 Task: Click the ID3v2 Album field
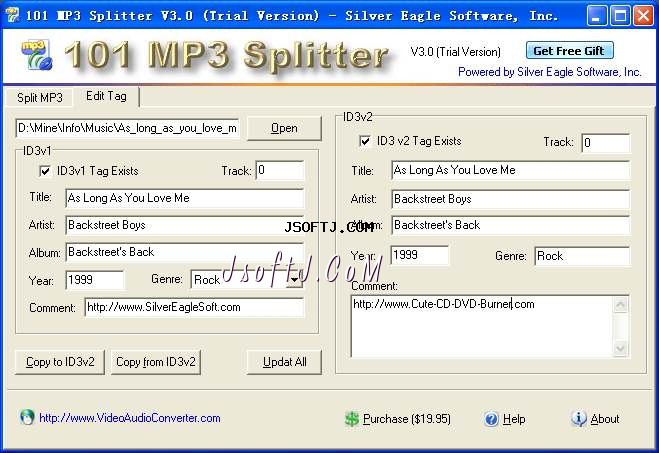click(x=511, y=225)
